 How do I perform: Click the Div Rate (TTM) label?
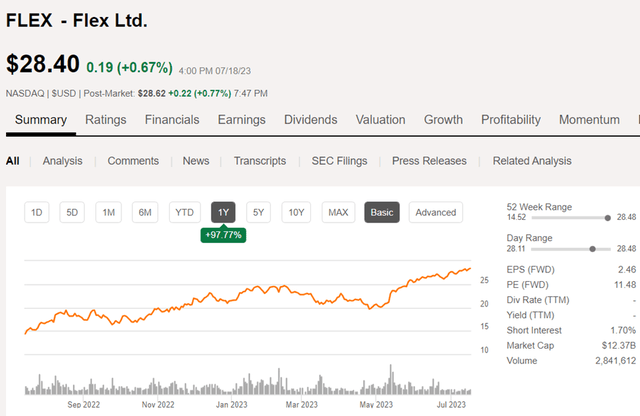tap(538, 300)
